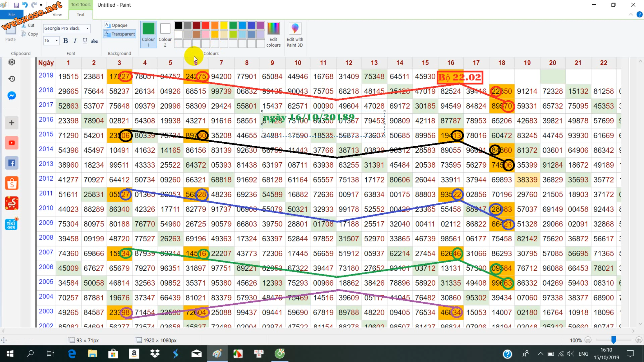
Task: Toggle Underline text formatting
Action: [x=85, y=41]
